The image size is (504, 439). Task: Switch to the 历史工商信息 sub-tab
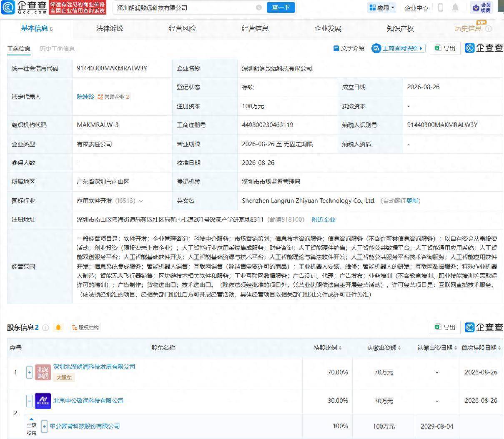(x=57, y=49)
